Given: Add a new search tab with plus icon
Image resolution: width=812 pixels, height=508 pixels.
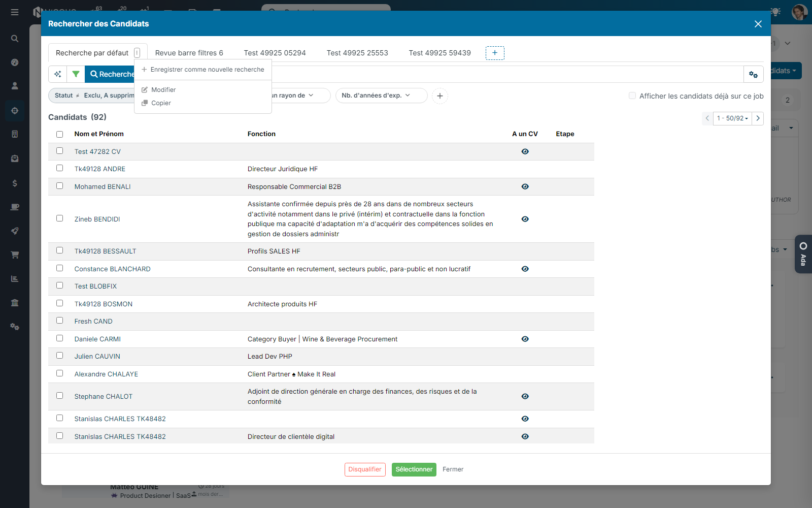Looking at the screenshot, I should coord(495,53).
